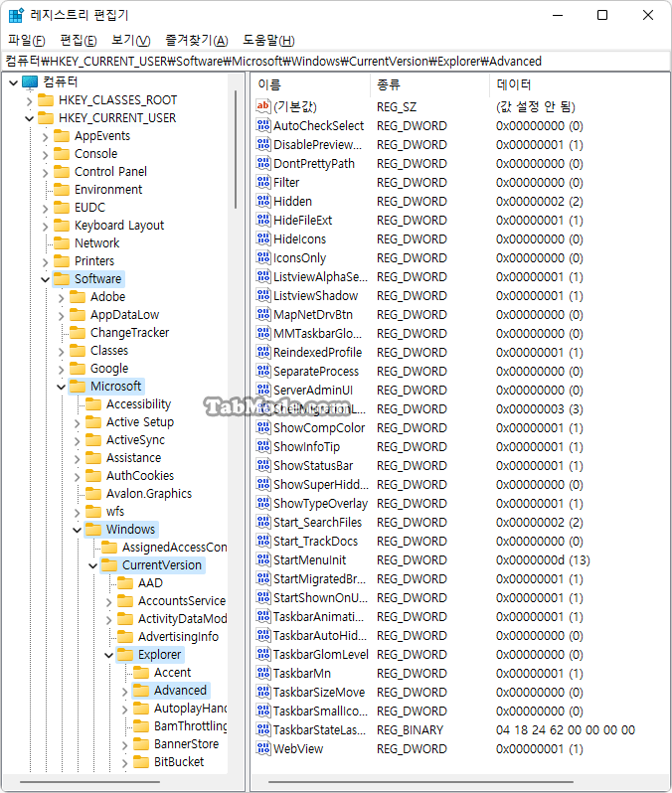Image resolution: width=672 pixels, height=793 pixels.
Task: Click the Accent folder icon
Action: [141, 673]
